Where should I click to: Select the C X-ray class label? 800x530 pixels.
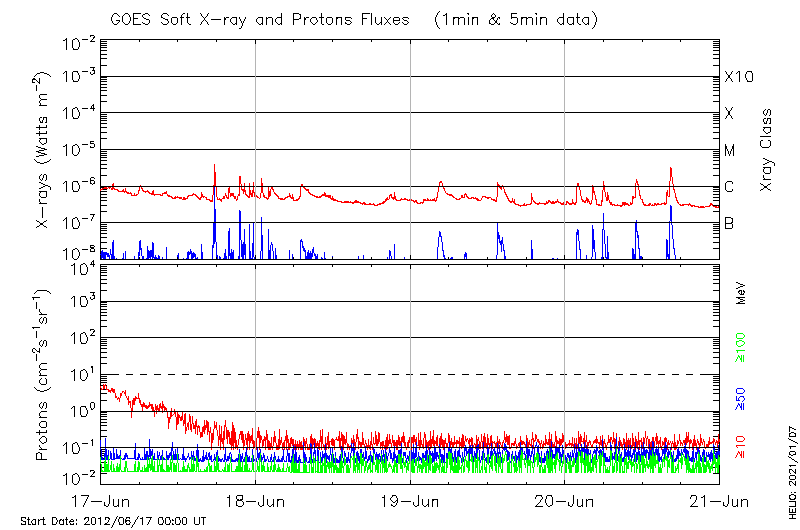(x=729, y=187)
